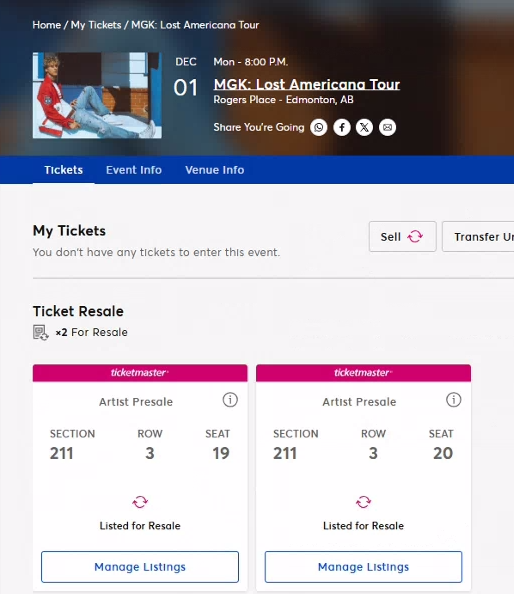
Task: Manage Listings for seat 19
Action: (x=140, y=567)
